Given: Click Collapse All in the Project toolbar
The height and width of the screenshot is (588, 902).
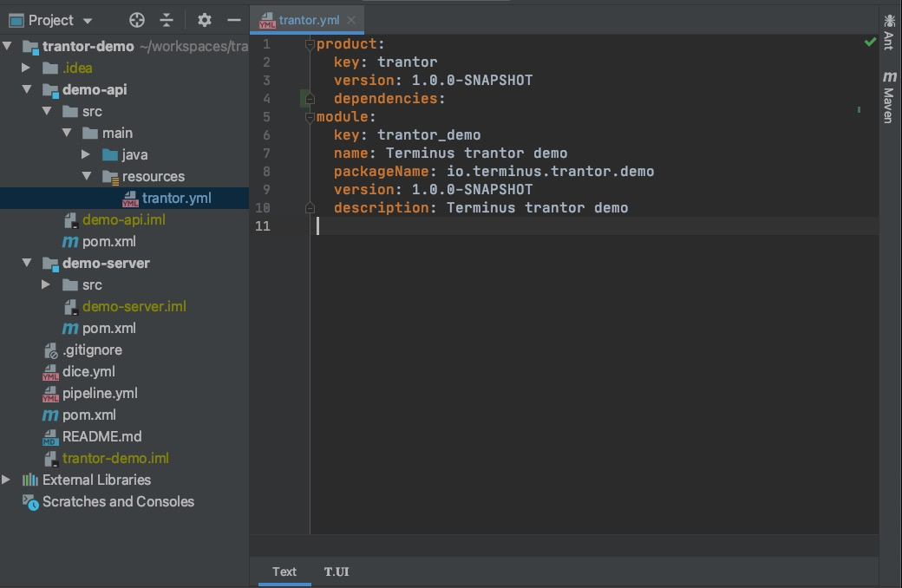Looking at the screenshot, I should [x=167, y=19].
